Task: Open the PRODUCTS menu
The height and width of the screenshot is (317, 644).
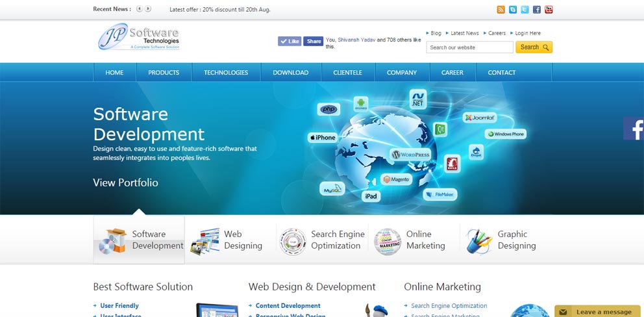Action: (164, 72)
